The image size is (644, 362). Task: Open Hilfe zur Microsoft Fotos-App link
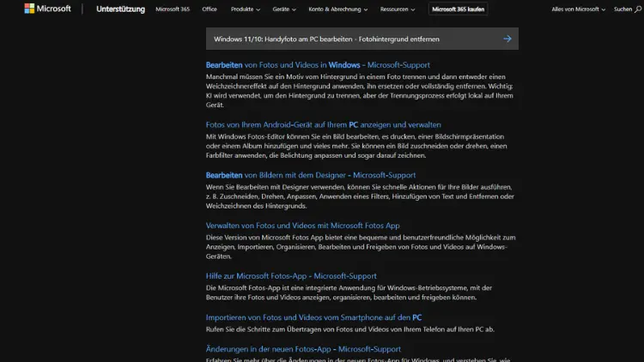[291, 276]
